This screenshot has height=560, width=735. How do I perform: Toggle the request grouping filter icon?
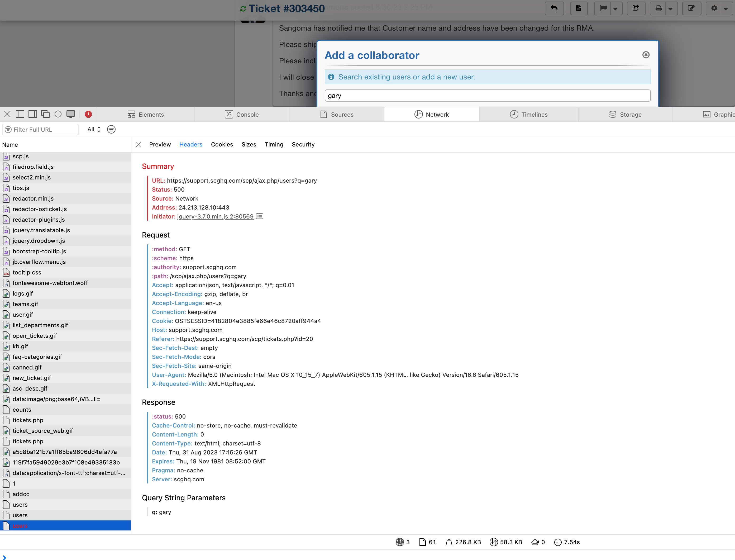pyautogui.click(x=111, y=129)
